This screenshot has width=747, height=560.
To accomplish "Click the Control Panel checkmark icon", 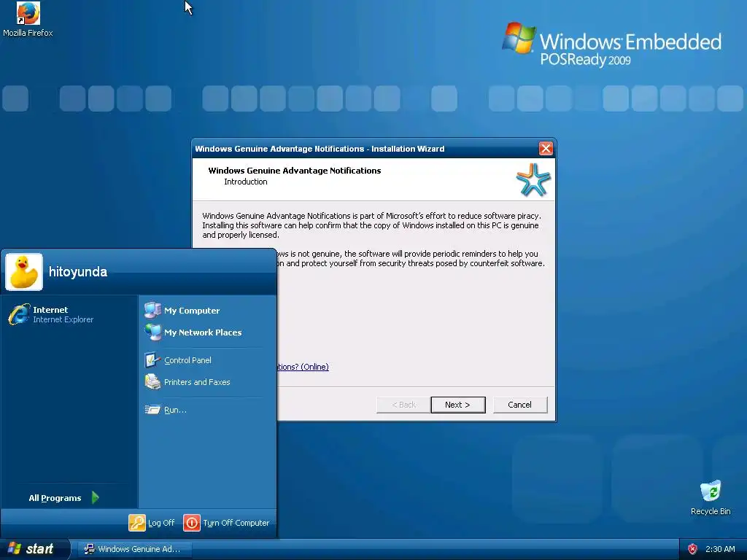I will [152, 360].
